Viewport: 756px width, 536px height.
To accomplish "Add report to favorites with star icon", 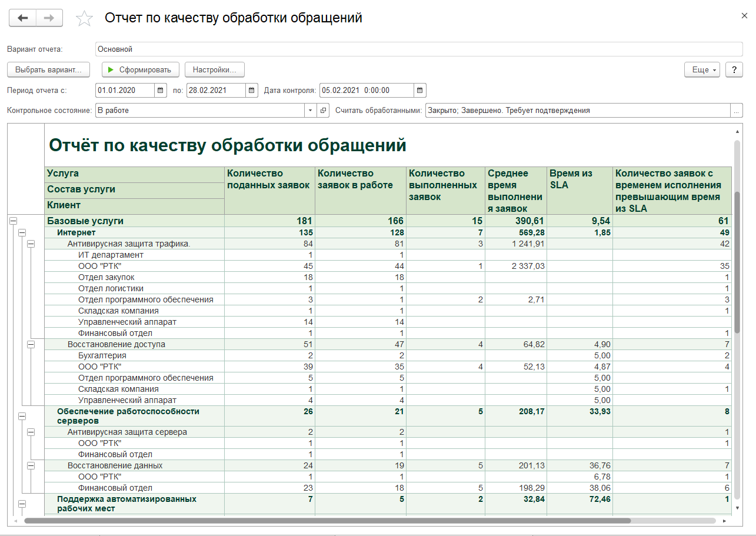I will pos(84,19).
